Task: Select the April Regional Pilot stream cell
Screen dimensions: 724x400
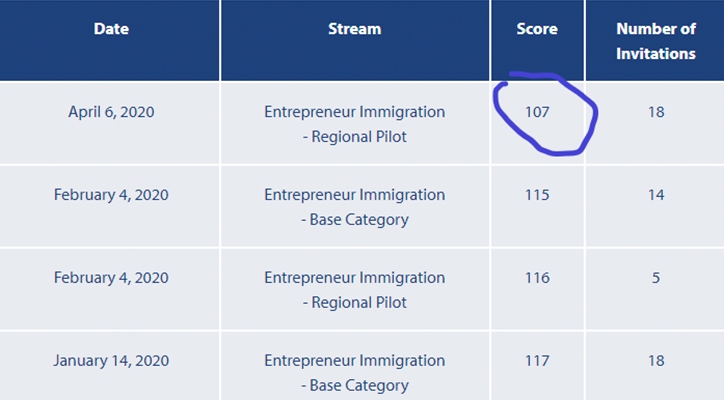Action: 355,124
